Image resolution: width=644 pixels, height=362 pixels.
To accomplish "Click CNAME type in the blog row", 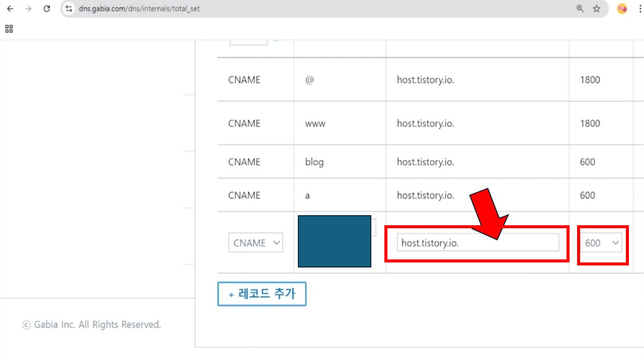I will pos(244,162).
